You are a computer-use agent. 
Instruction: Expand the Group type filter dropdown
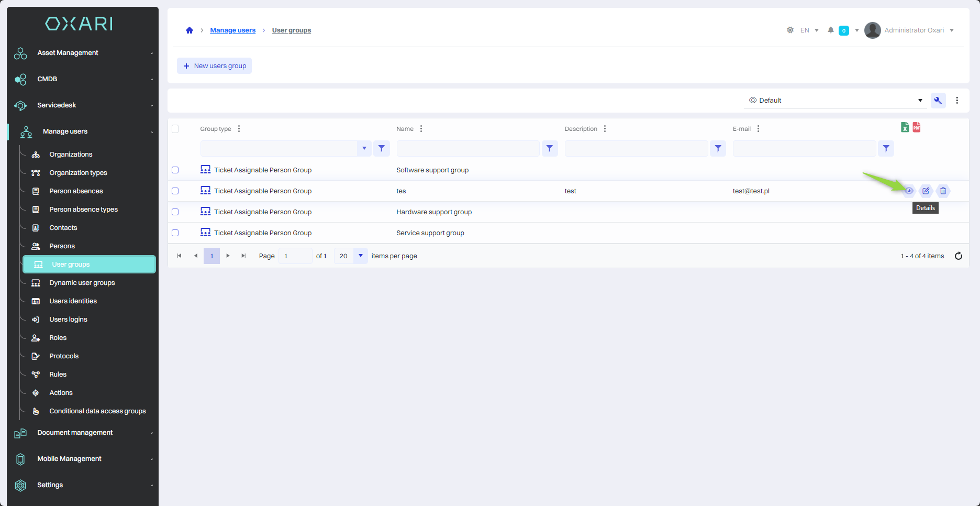[364, 149]
